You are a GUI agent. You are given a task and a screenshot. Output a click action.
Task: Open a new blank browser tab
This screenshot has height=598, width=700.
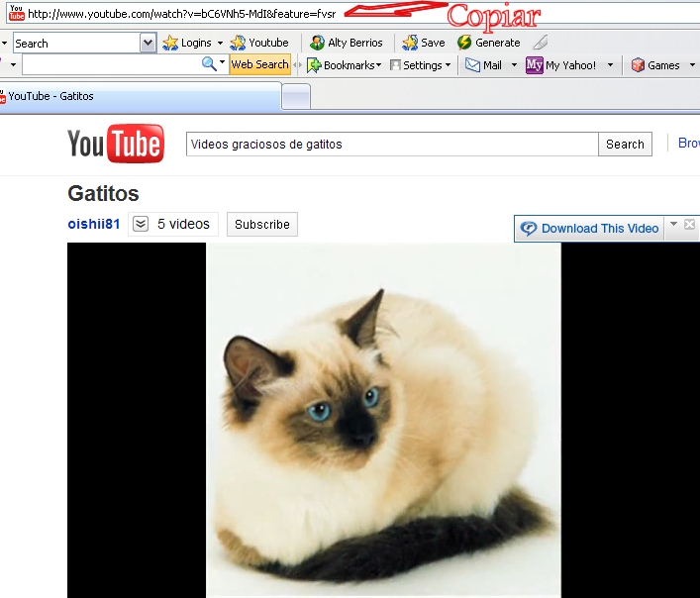click(296, 97)
